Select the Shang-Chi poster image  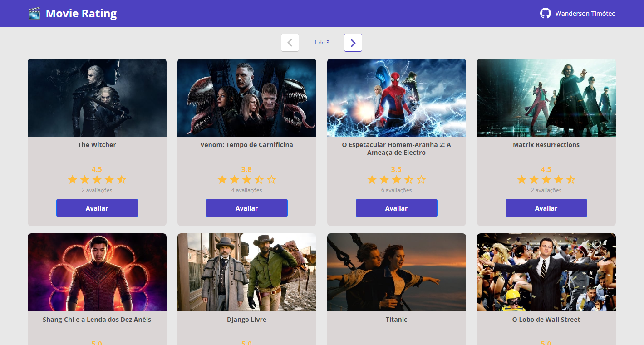click(x=97, y=272)
